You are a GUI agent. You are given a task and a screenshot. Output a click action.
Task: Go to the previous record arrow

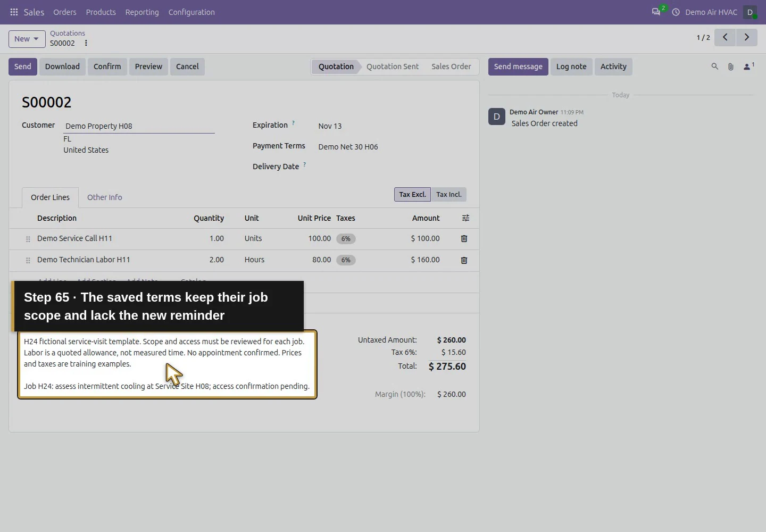(x=725, y=37)
